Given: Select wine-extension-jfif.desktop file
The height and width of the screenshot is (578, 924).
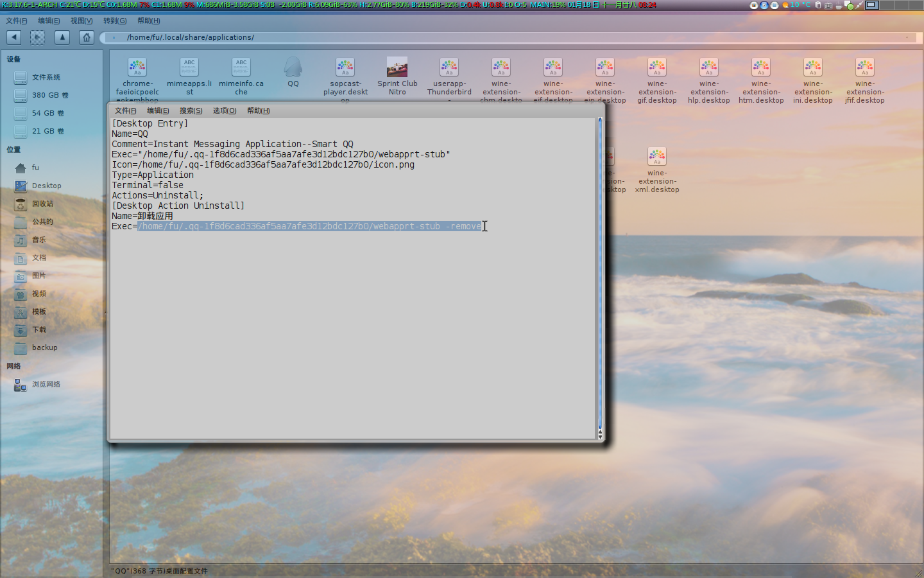Looking at the screenshot, I should click(x=865, y=80).
